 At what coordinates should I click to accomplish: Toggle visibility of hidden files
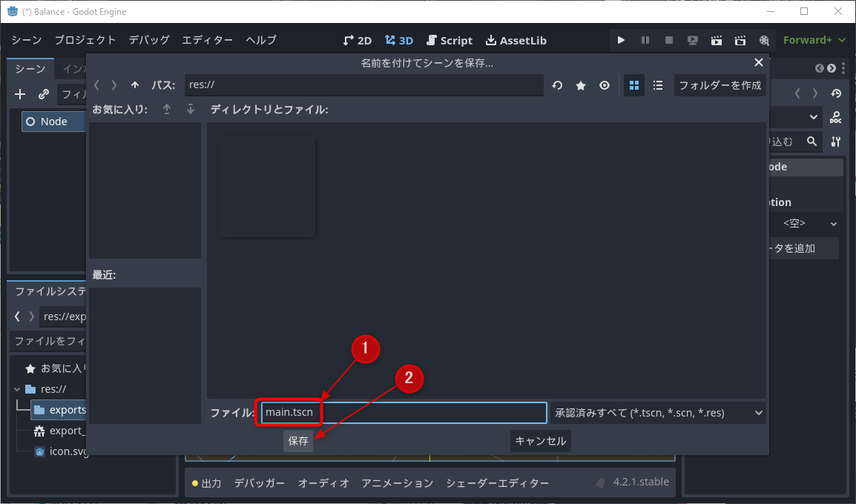(605, 85)
